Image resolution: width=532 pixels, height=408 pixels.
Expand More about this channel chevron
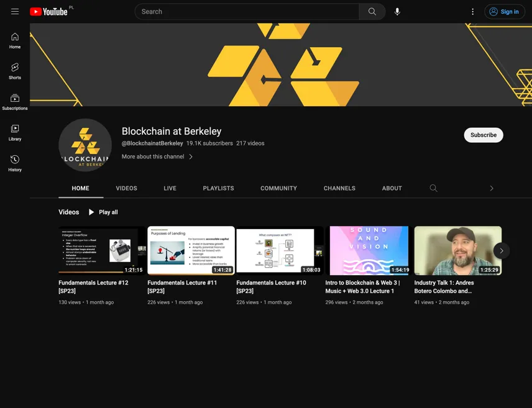coord(191,156)
